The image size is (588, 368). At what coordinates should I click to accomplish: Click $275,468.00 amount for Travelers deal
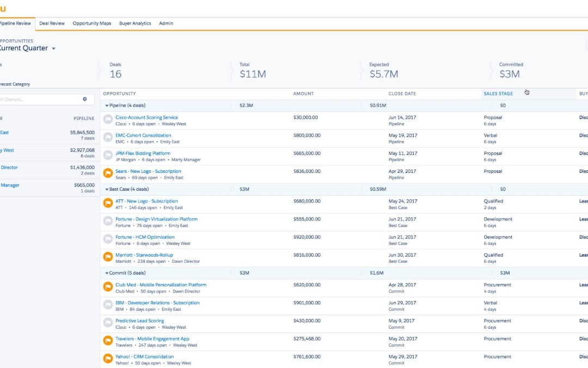(307, 339)
